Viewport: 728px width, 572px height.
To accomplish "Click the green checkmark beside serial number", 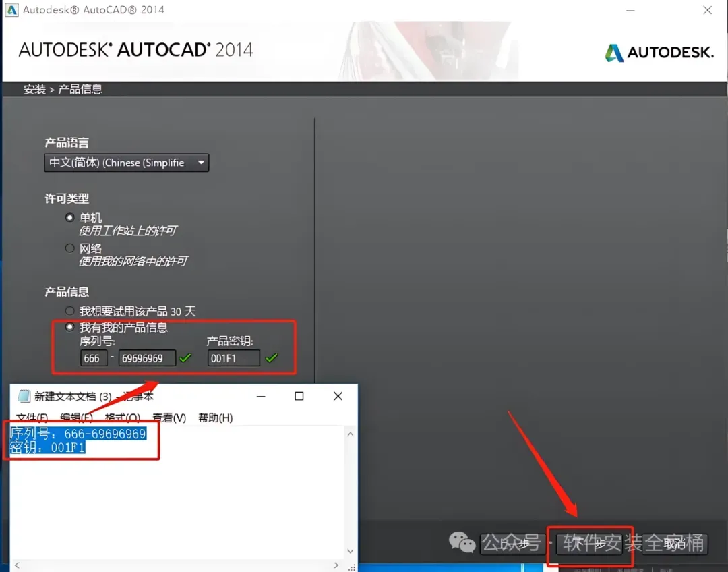I will click(x=185, y=357).
